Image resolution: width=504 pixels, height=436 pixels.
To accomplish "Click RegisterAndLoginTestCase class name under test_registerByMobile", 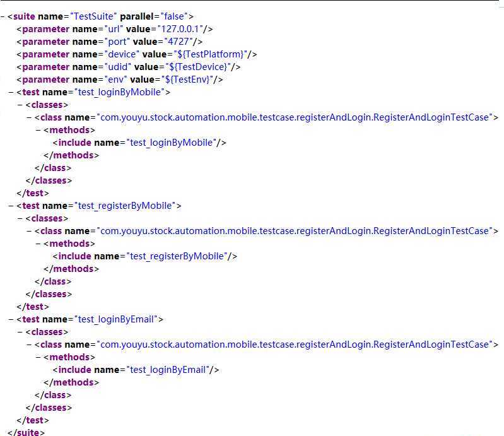I will pyautogui.click(x=295, y=231).
